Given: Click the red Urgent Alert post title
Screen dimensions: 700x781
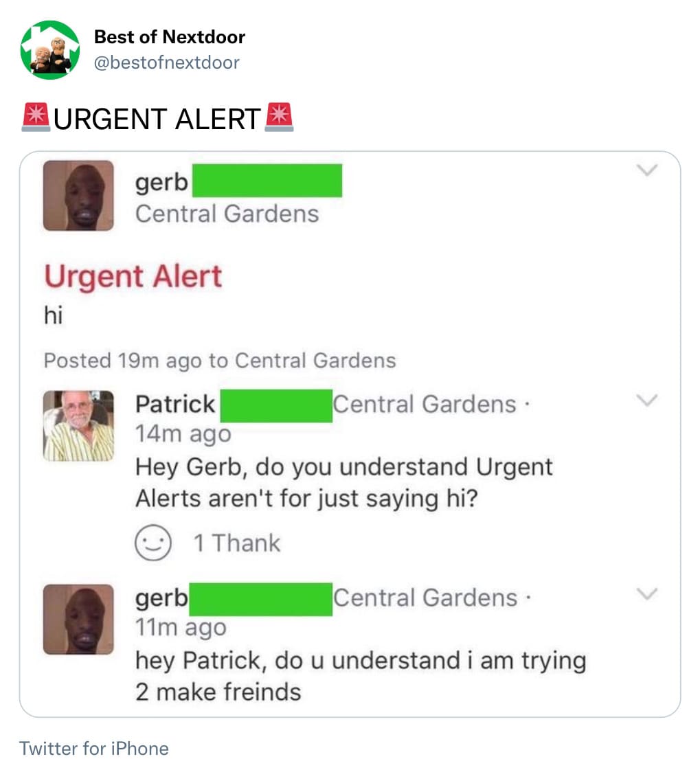Looking at the screenshot, I should pos(133,277).
